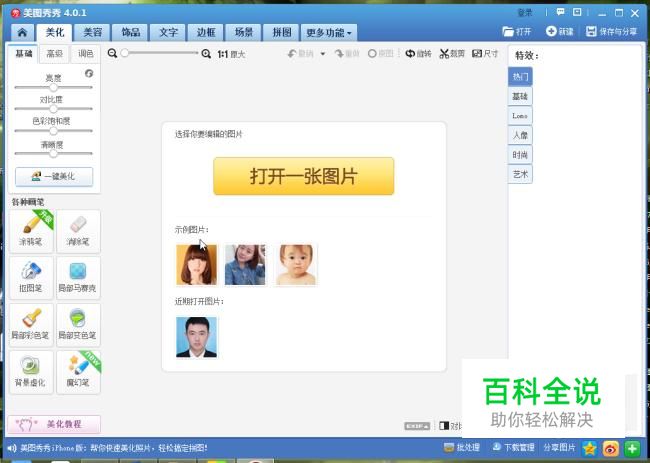Go to the home tab icon
This screenshot has width=650, height=463.
tap(22, 32)
